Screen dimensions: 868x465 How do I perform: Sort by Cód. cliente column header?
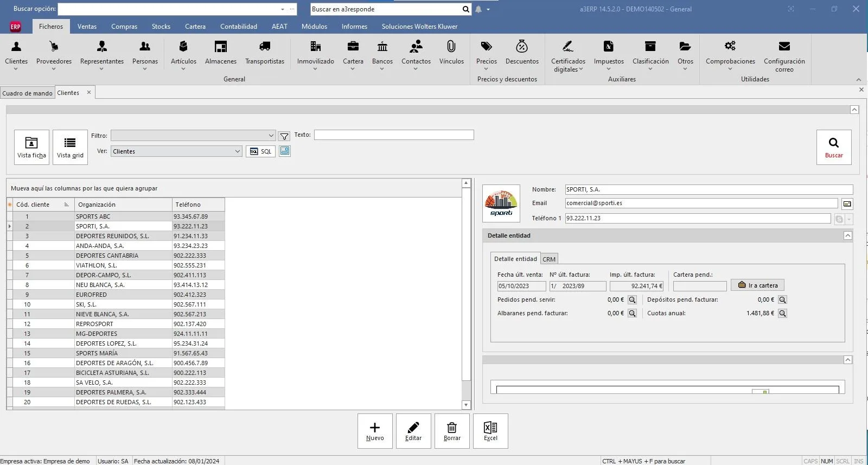coord(43,205)
